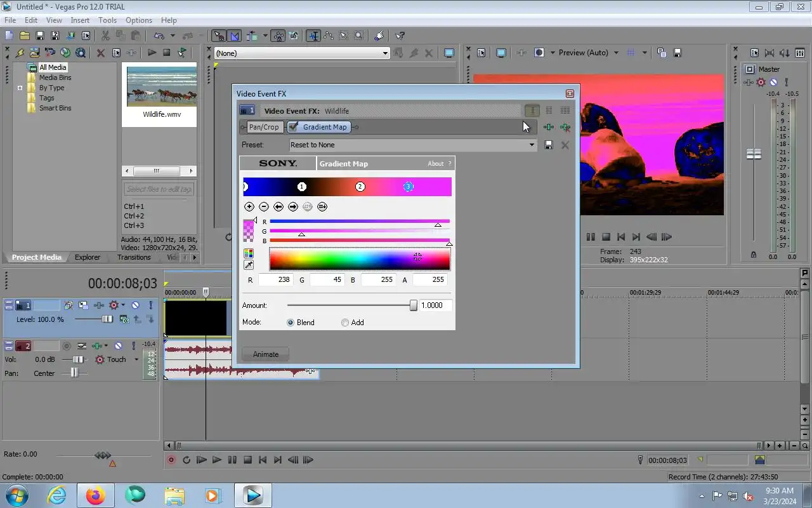Mute video track 1

(x=135, y=305)
